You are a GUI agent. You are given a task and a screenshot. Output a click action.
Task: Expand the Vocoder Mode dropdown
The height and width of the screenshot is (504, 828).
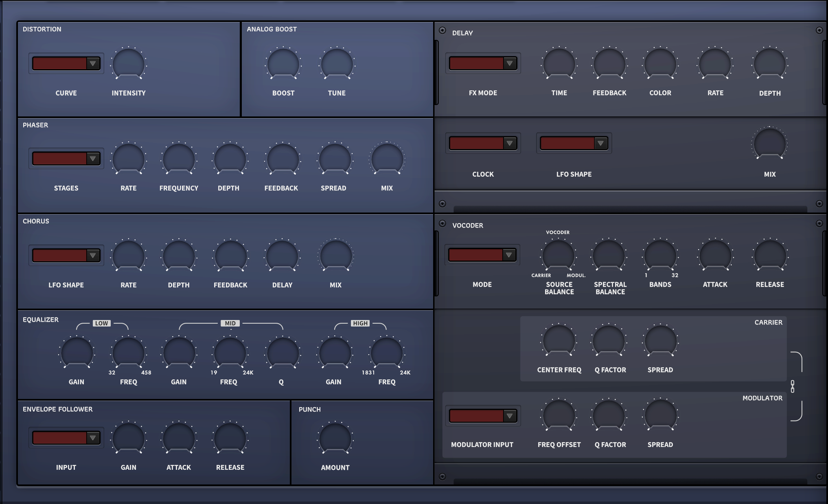(482, 255)
